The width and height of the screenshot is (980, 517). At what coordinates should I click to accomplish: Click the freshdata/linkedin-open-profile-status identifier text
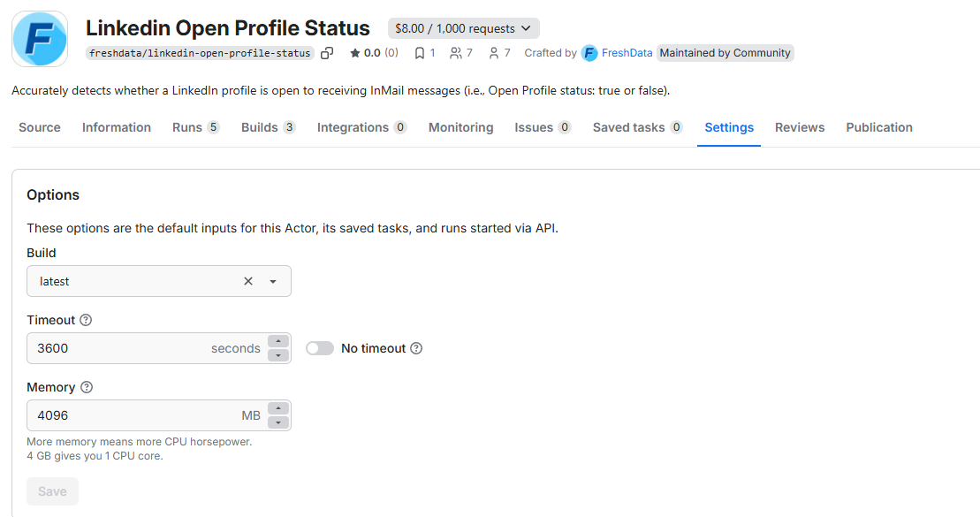pos(200,53)
